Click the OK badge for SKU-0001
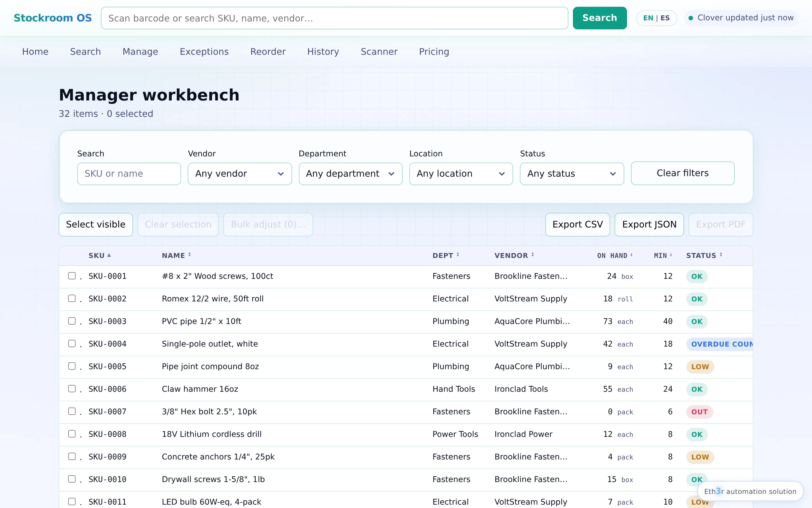Screen dimensions: 812x508 coord(697,276)
